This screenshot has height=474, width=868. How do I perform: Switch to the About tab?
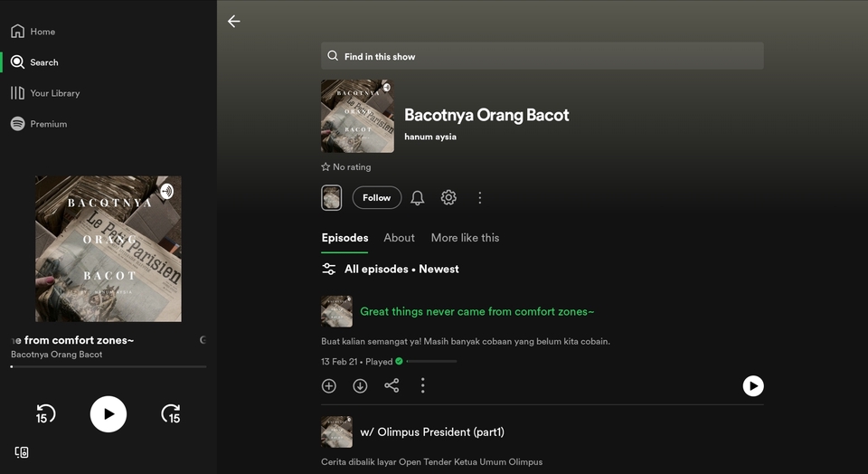(x=399, y=238)
